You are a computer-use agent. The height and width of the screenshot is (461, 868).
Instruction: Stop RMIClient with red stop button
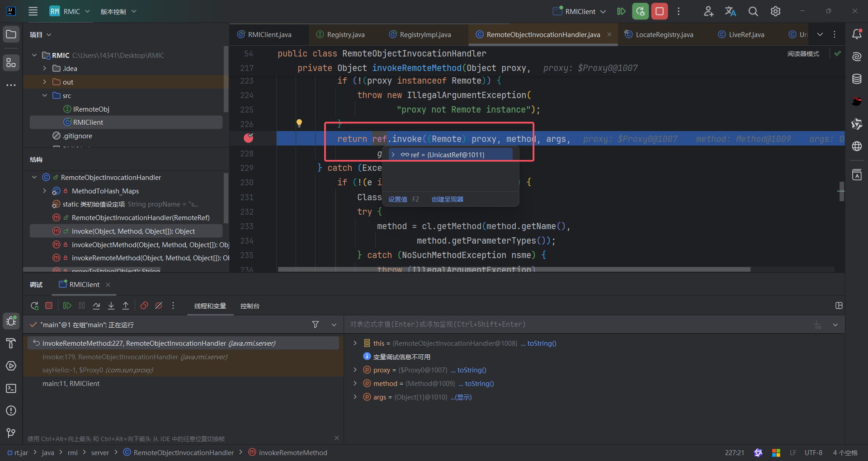pos(660,11)
